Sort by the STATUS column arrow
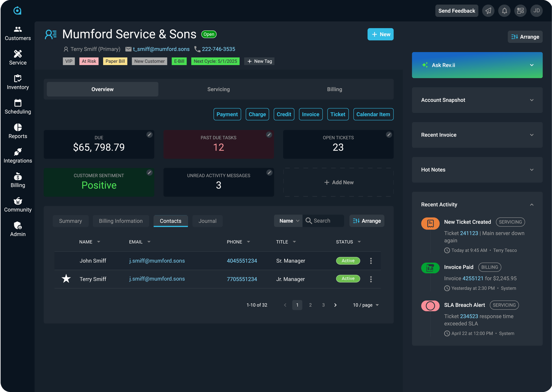Image resolution: width=552 pixels, height=392 pixels. coord(359,242)
